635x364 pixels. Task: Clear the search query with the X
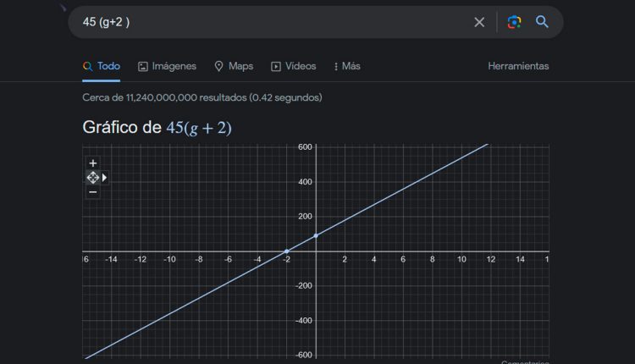(x=479, y=22)
